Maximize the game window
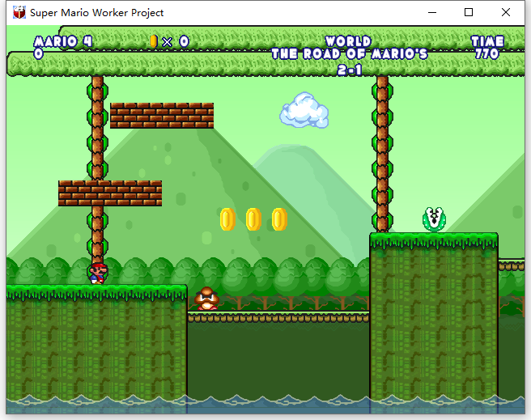 click(x=469, y=12)
